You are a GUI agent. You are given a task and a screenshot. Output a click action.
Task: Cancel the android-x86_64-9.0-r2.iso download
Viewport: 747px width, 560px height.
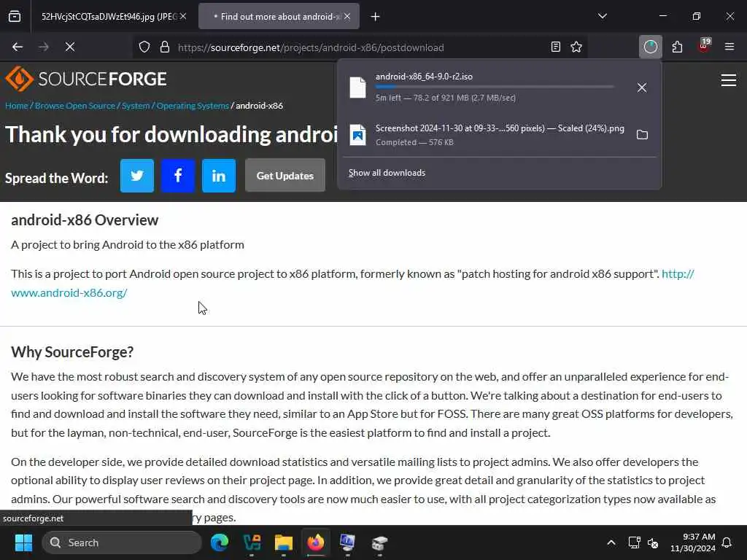point(642,87)
